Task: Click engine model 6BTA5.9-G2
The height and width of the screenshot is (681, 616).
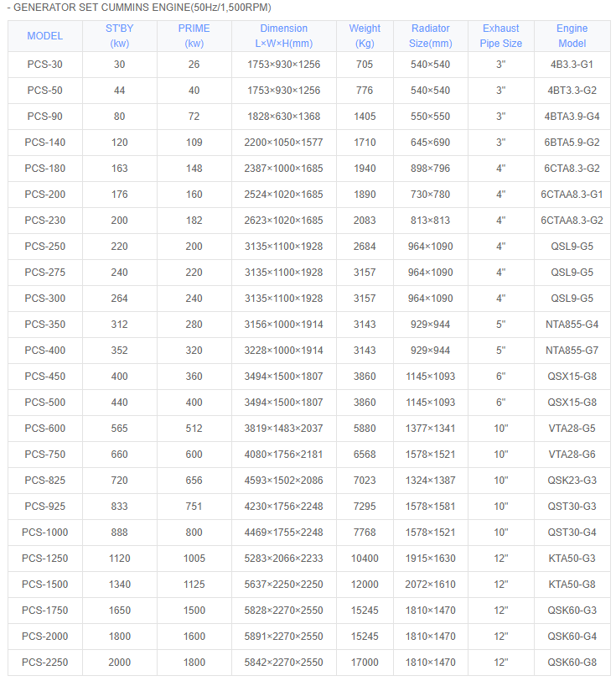Action: tap(572, 143)
